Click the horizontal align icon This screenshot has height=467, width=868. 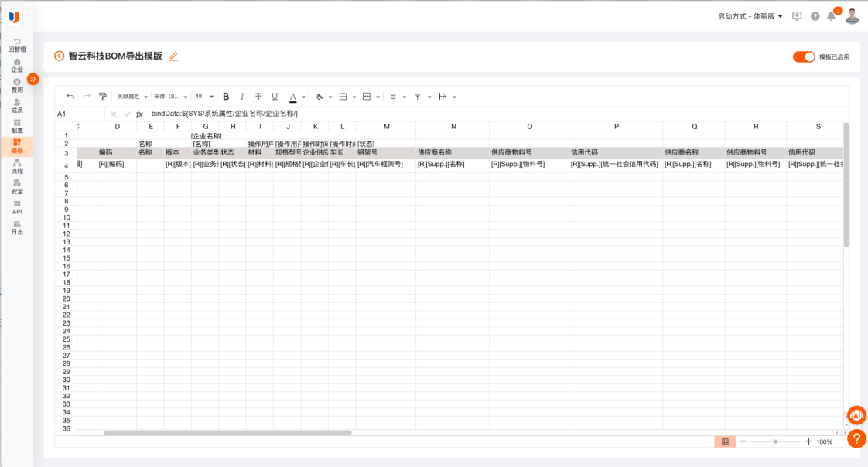(393, 97)
